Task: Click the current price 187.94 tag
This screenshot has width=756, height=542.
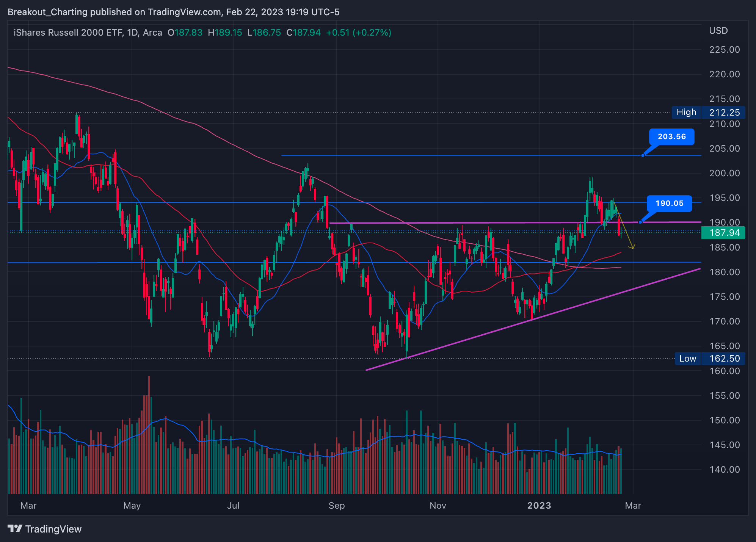Action: (723, 232)
